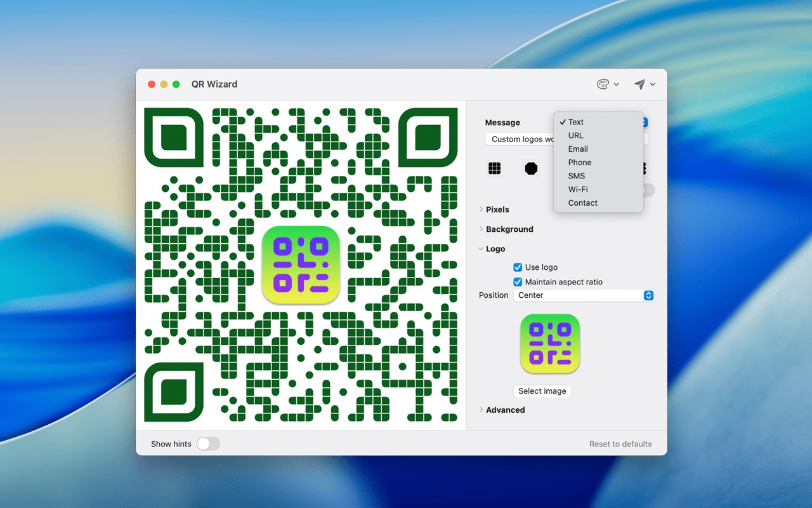The height and width of the screenshot is (508, 812).
Task: Choose Phone in the message type menu
Action: (x=598, y=163)
